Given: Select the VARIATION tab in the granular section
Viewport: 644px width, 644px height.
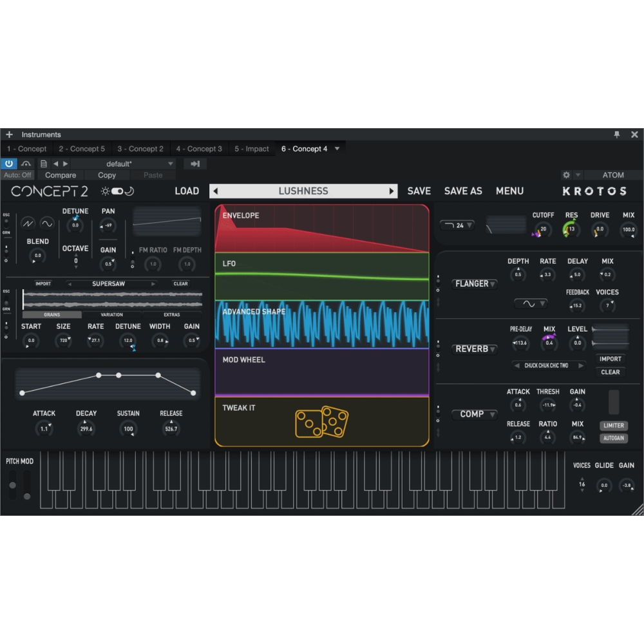Looking at the screenshot, I should [111, 314].
